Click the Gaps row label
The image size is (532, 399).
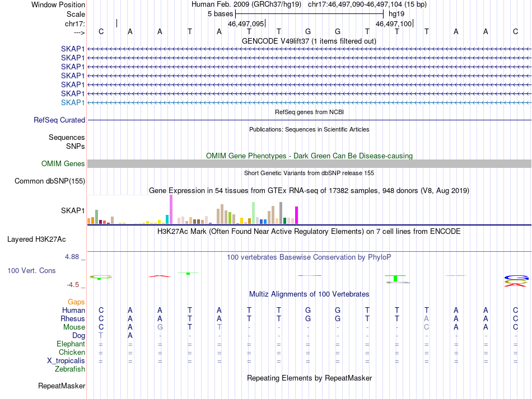[76, 302]
